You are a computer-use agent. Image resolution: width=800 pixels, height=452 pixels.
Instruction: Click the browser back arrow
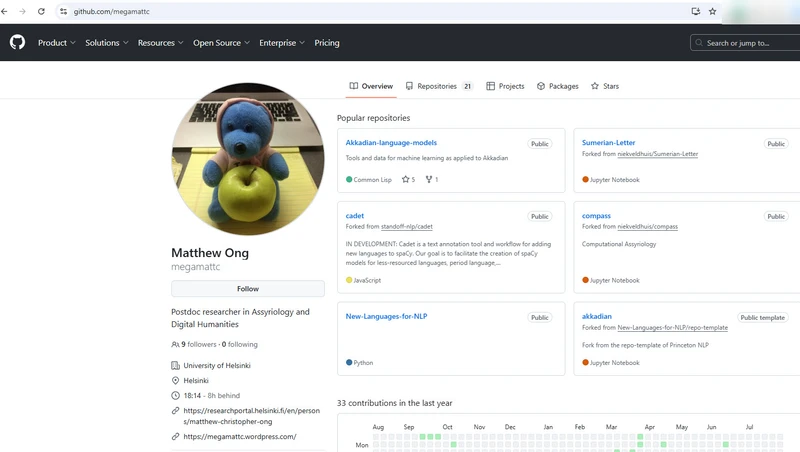point(7,11)
